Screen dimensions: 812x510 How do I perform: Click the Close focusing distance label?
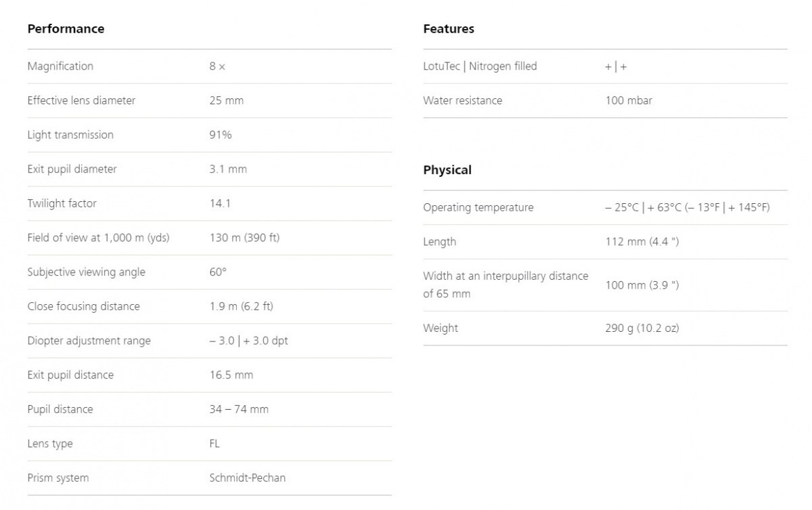pyautogui.click(x=83, y=306)
